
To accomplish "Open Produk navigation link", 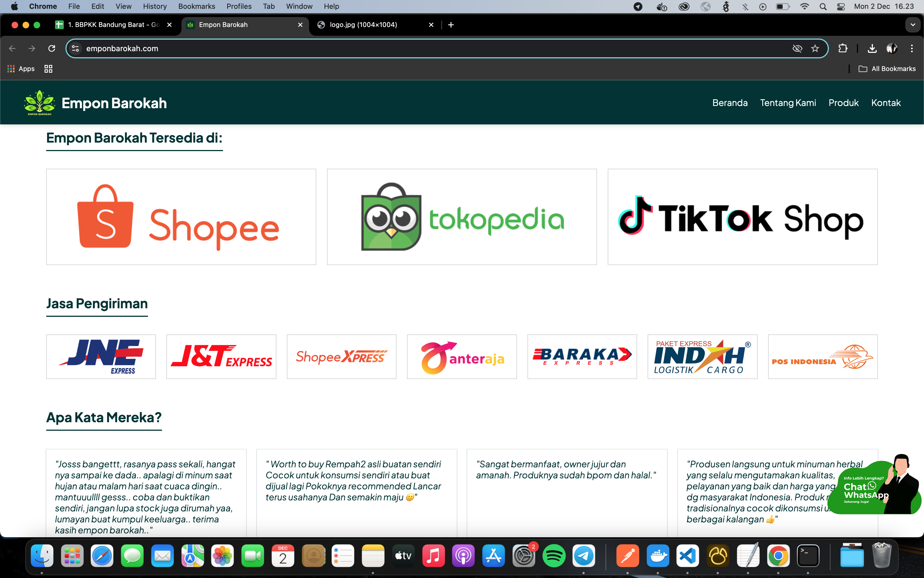I will coord(843,103).
